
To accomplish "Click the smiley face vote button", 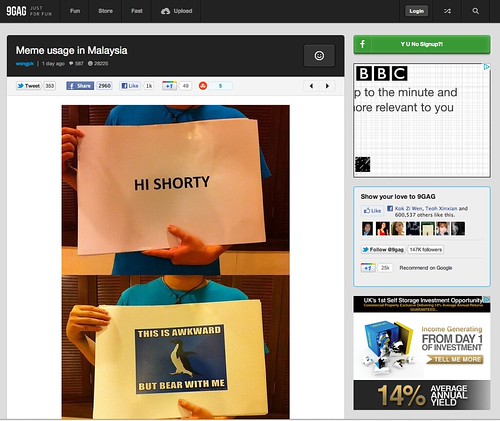I will coord(319,56).
